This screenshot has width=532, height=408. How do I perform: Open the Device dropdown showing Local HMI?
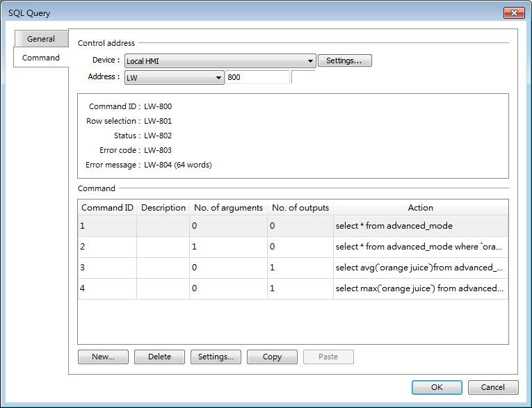coord(220,61)
